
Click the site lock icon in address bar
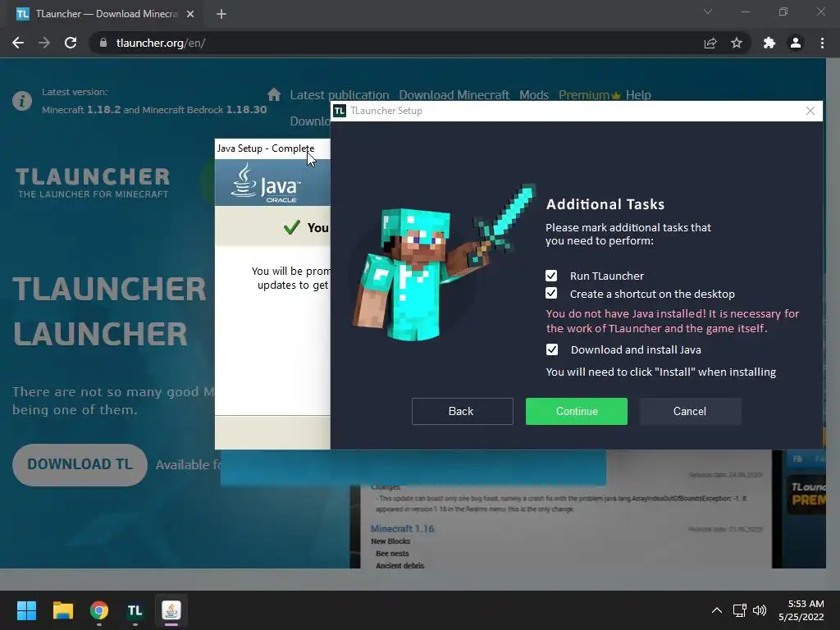(103, 43)
